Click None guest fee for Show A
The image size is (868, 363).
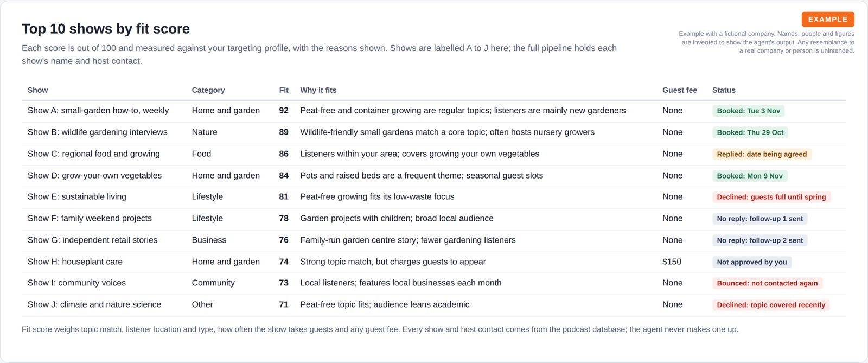672,111
